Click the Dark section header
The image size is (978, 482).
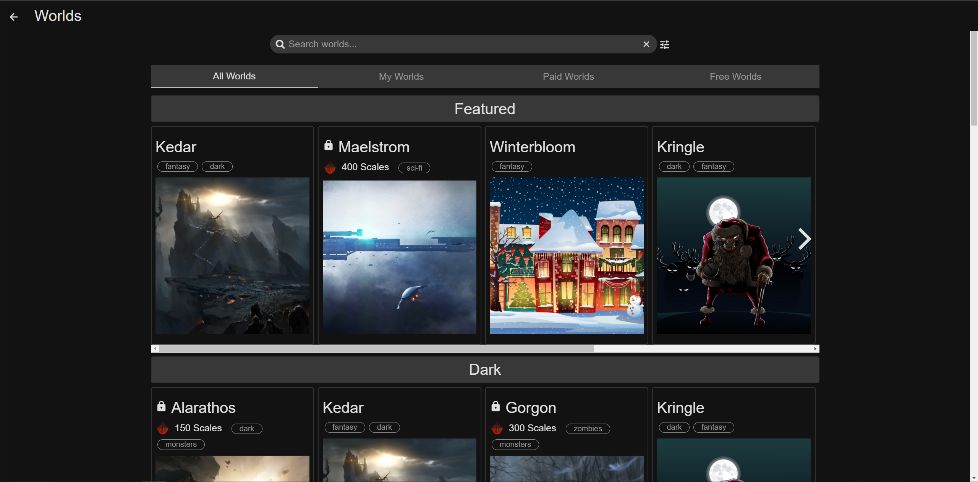[485, 370]
